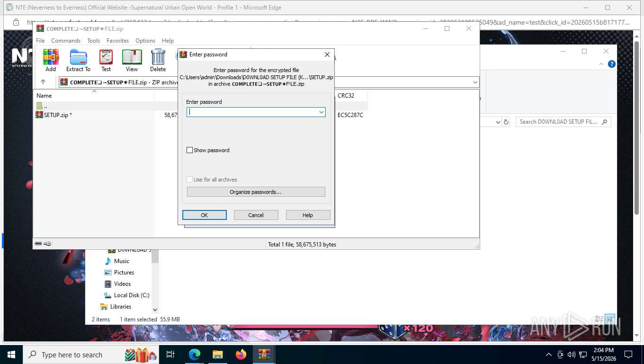
Task: Click the Delete toolbar icon
Action: tap(158, 60)
